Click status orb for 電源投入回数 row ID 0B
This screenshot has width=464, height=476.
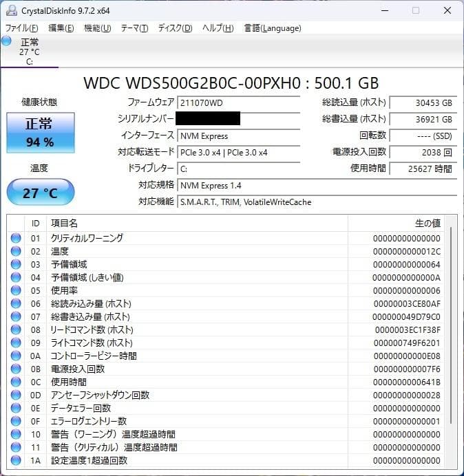[16, 369]
